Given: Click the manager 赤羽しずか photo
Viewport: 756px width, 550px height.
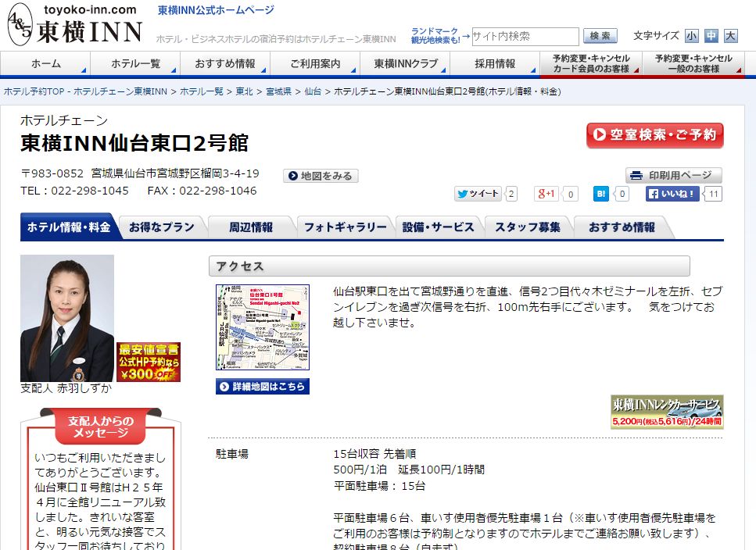Looking at the screenshot, I should [x=67, y=318].
